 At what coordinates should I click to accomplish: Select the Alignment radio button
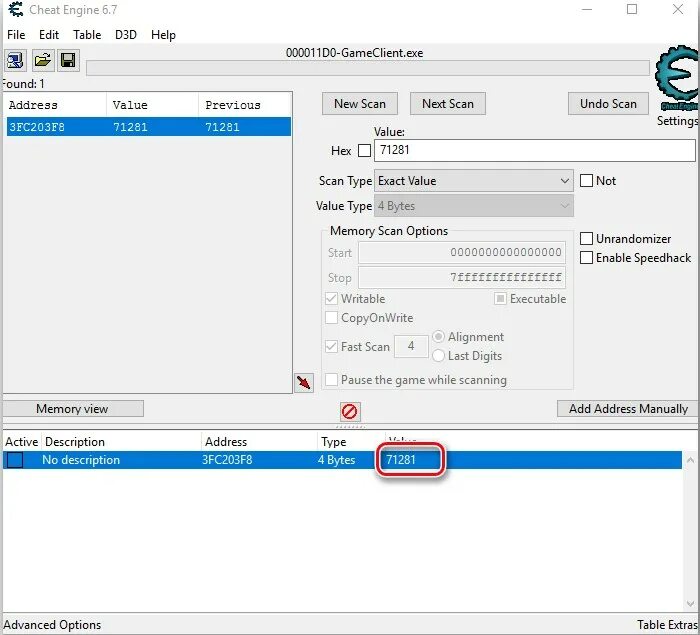click(438, 336)
